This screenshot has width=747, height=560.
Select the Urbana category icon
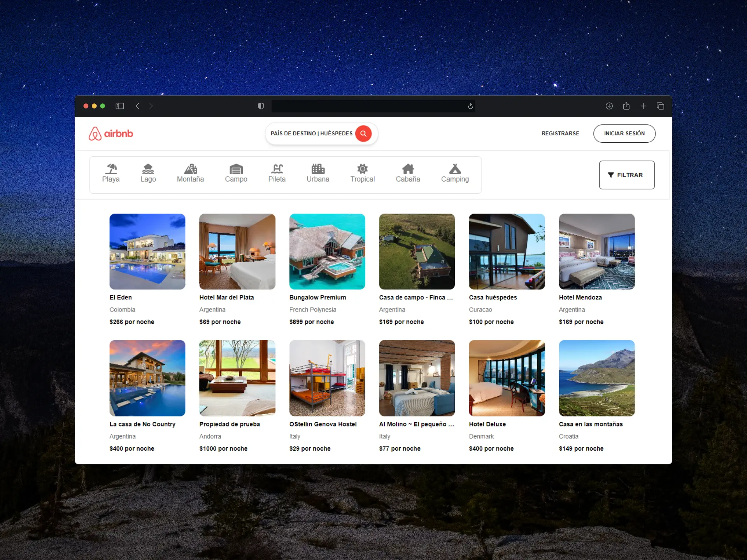point(318,169)
